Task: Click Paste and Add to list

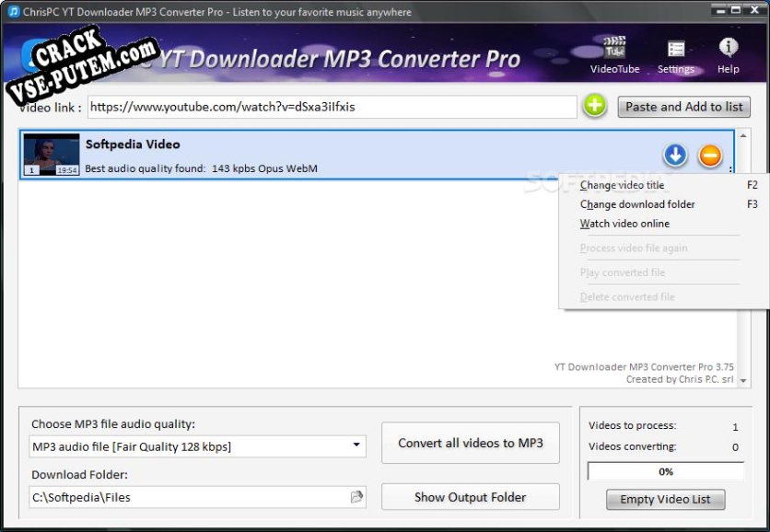Action: point(683,107)
